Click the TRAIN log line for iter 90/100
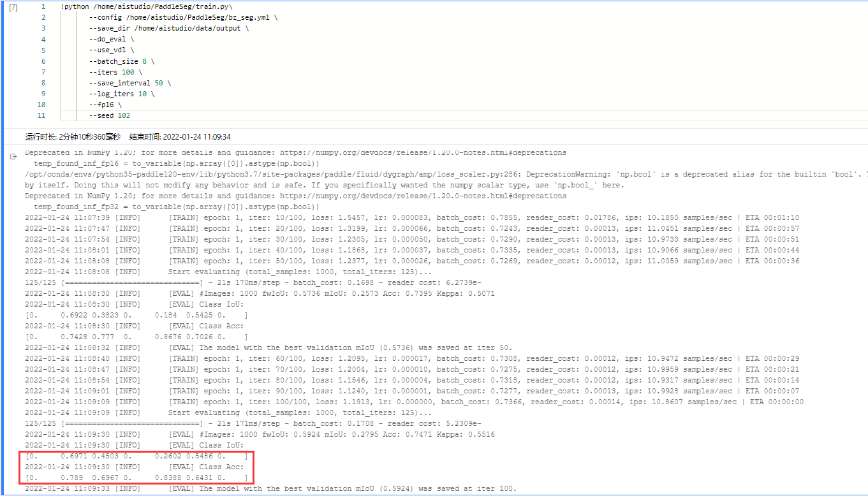 pos(411,391)
